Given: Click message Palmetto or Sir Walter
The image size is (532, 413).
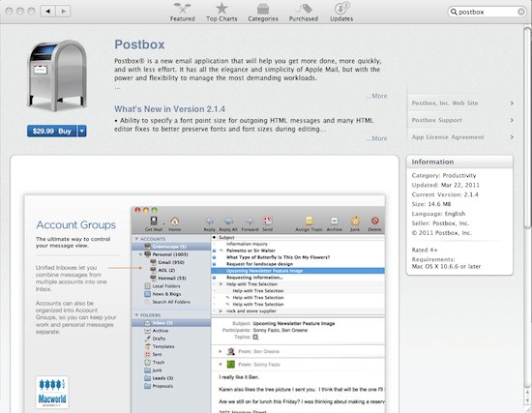Looking at the screenshot, I should [x=251, y=251].
